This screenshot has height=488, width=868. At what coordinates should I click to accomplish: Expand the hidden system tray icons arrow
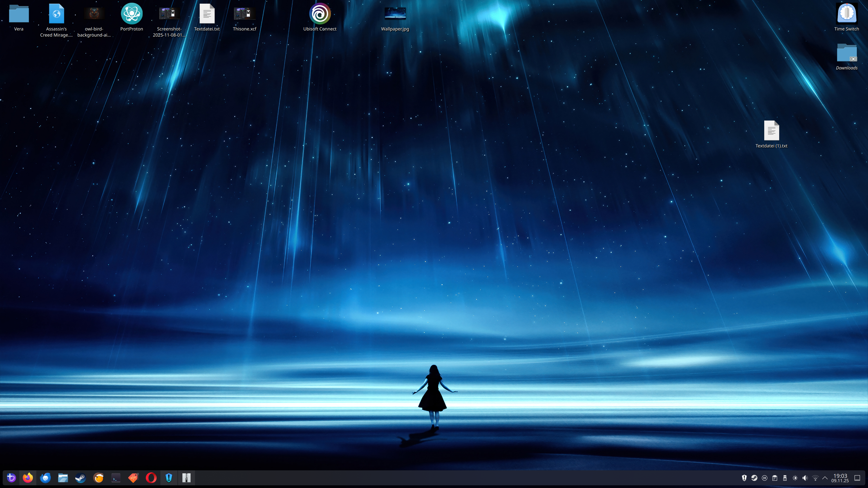tap(825, 478)
